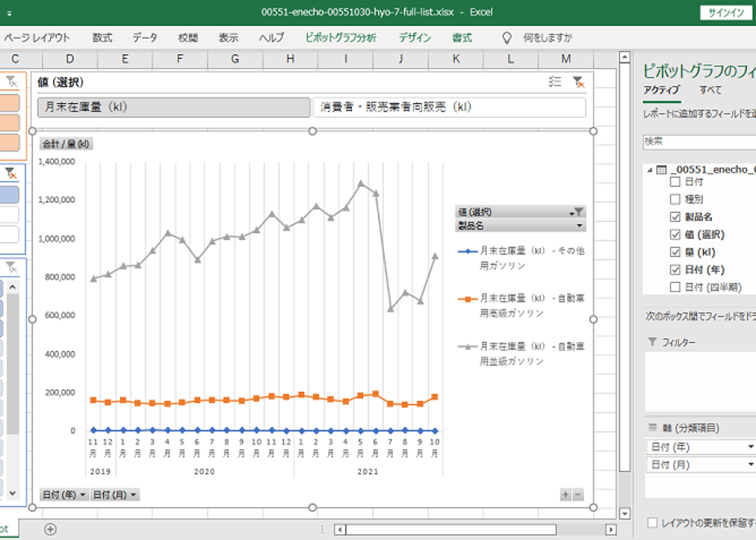This screenshot has height=540, width=756.
Task: Uncheck the 日付 (年) field checkbox
Action: pos(675,269)
